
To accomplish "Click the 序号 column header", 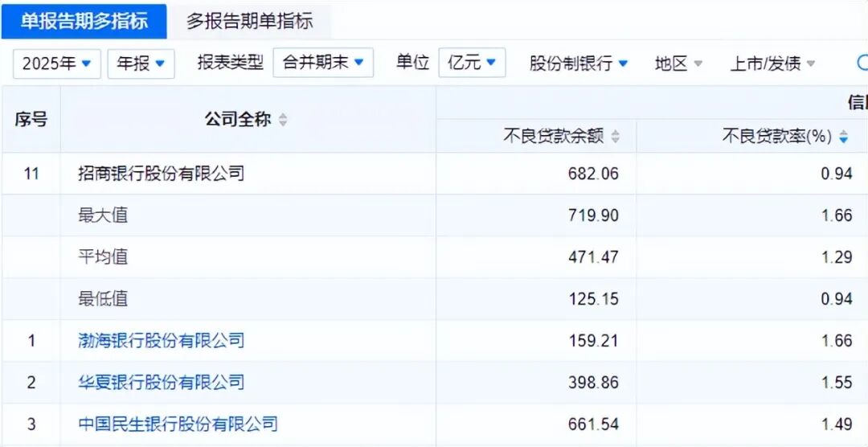I will [x=31, y=119].
